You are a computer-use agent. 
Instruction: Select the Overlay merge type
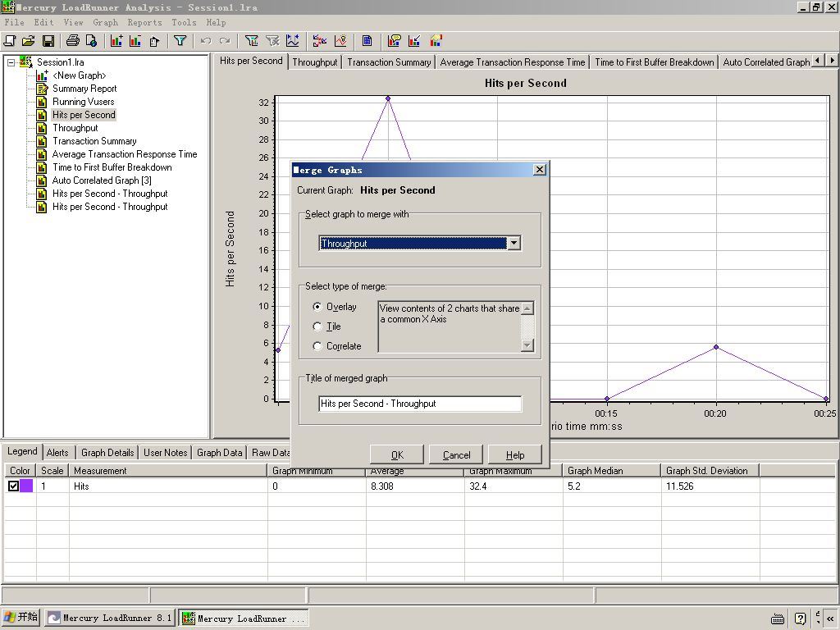click(x=317, y=307)
